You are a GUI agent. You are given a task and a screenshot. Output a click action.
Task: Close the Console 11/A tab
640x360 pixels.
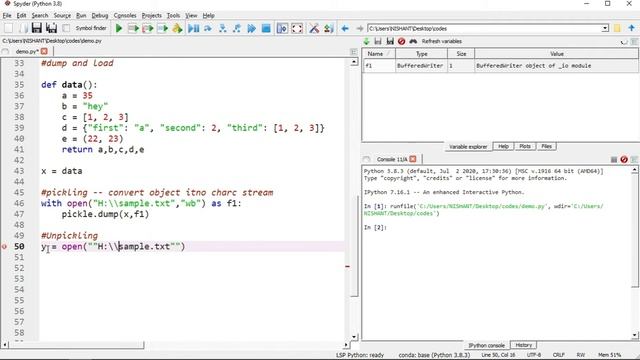pos(413,159)
